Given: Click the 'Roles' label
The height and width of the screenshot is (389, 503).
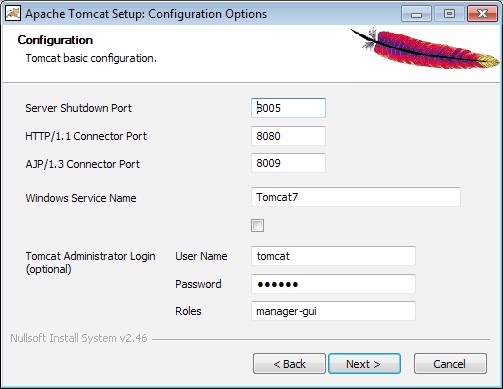Looking at the screenshot, I should click(188, 311).
